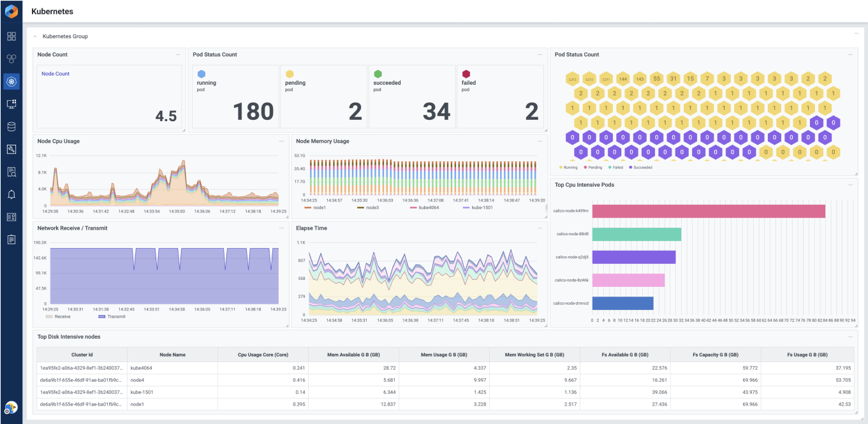
Task: Click the green succeeded pod hexagon icon
Action: click(378, 74)
